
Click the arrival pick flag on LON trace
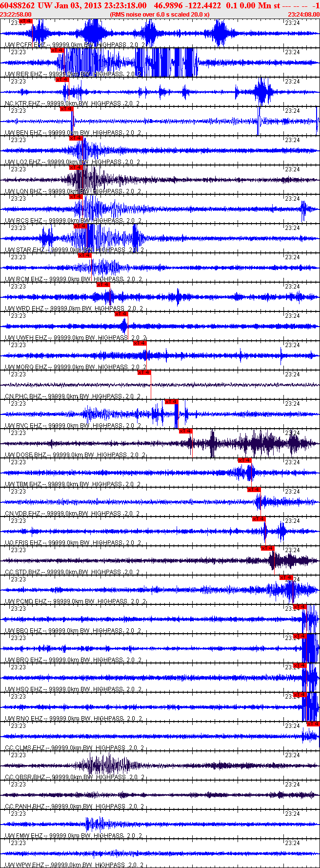(76, 167)
